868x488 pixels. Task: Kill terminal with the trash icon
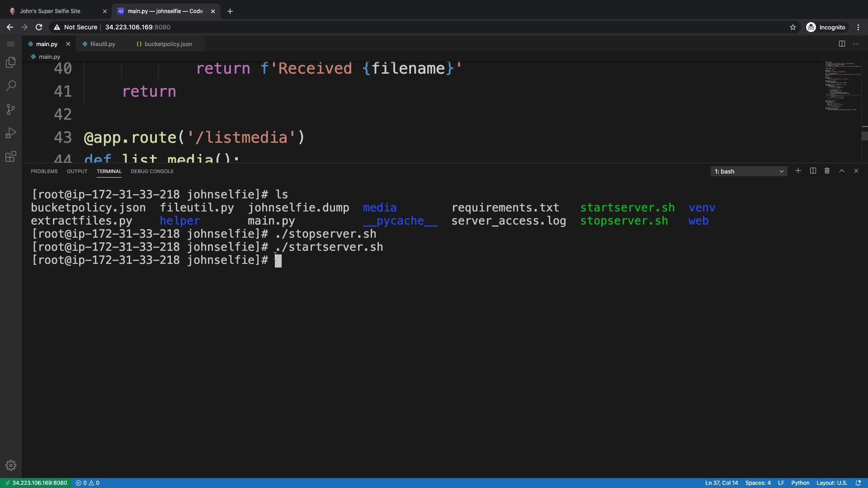click(x=827, y=171)
